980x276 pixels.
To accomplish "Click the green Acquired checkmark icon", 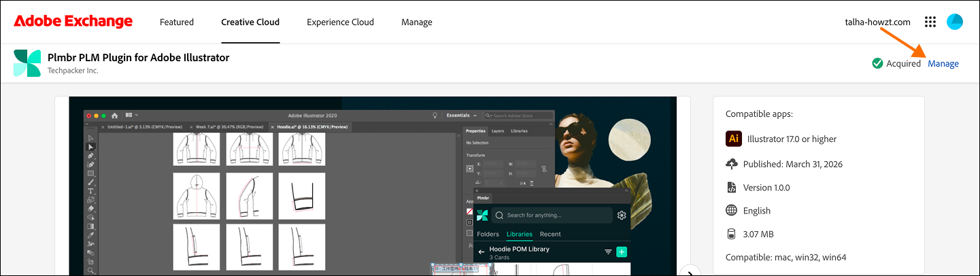I will (877, 63).
